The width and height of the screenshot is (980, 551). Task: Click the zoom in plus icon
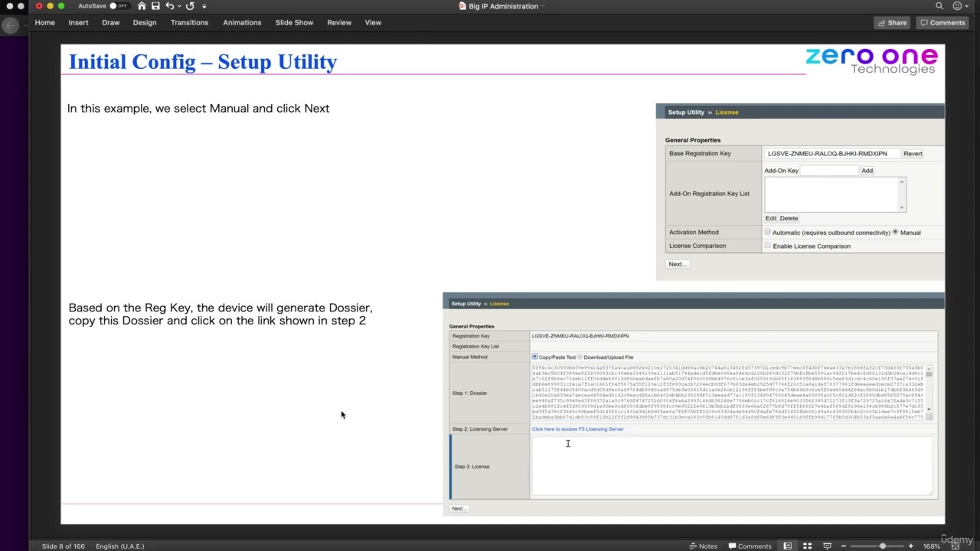pos(910,546)
